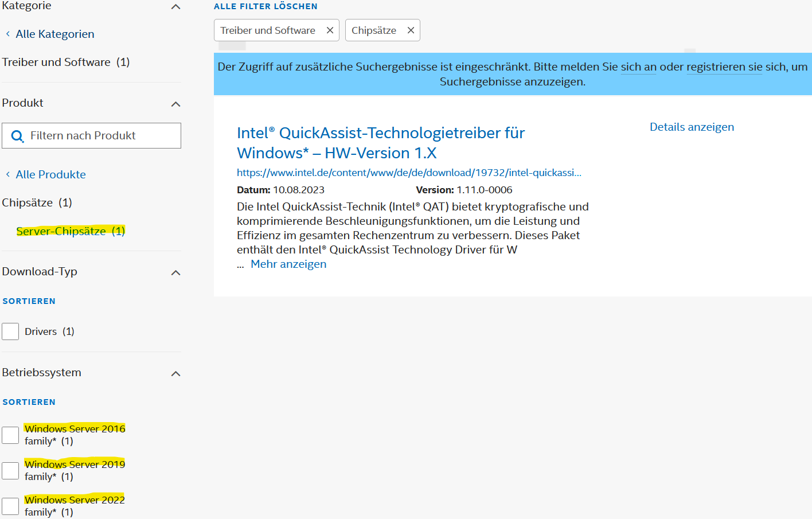The image size is (812, 519).
Task: Open Alle Kategorien link
Action: click(55, 34)
